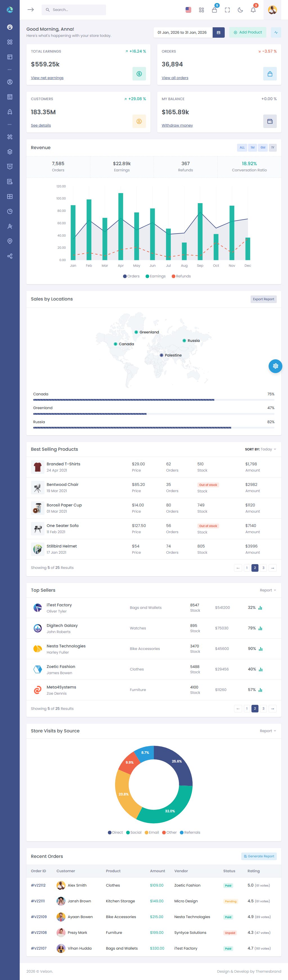
Task: Click the Export Report button
Action: 263,299
